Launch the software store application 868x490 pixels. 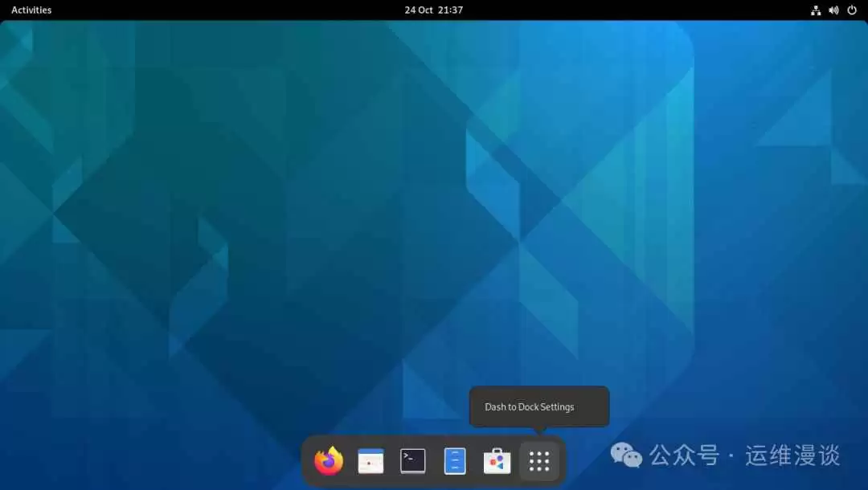point(496,460)
